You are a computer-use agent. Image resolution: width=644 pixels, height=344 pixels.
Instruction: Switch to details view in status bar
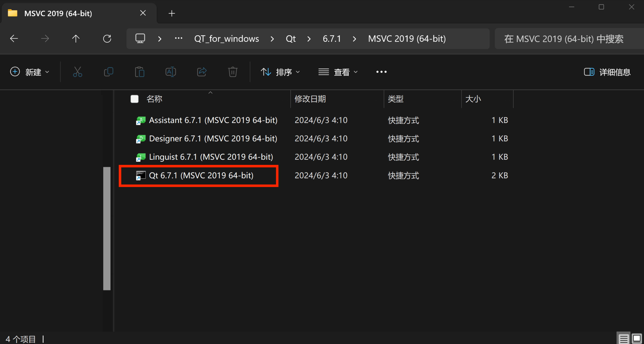tap(624, 338)
